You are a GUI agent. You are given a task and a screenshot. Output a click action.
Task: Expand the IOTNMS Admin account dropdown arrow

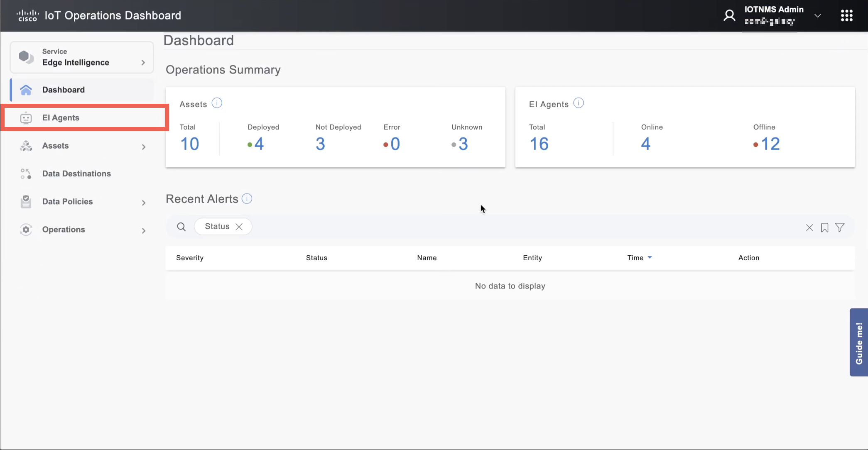coord(817,16)
